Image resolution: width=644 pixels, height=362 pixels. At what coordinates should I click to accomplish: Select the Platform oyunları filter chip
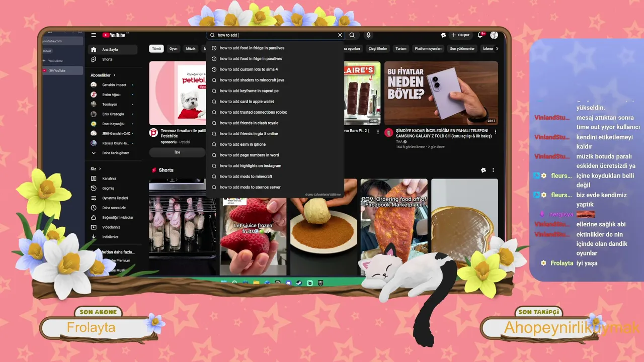coord(428,49)
